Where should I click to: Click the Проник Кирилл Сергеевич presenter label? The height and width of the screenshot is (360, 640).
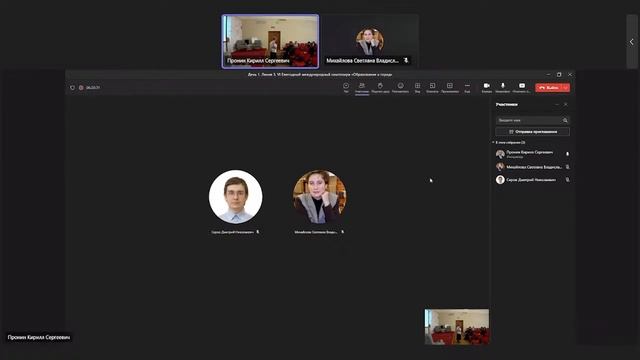pos(39,338)
